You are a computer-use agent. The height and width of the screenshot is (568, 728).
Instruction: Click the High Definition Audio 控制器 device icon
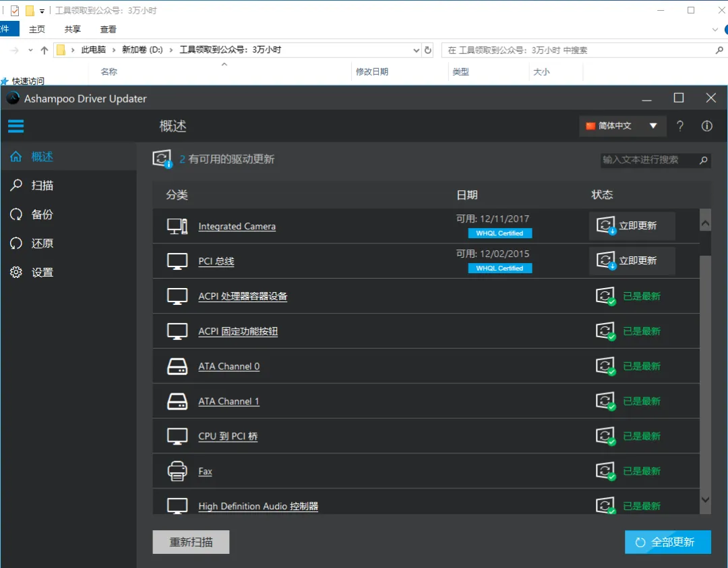pyautogui.click(x=177, y=506)
